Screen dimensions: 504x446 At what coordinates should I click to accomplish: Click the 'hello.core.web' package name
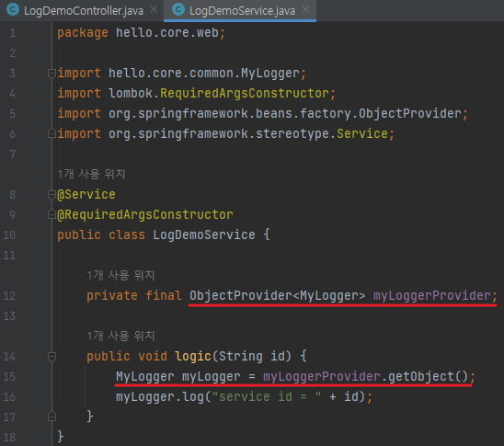click(167, 32)
